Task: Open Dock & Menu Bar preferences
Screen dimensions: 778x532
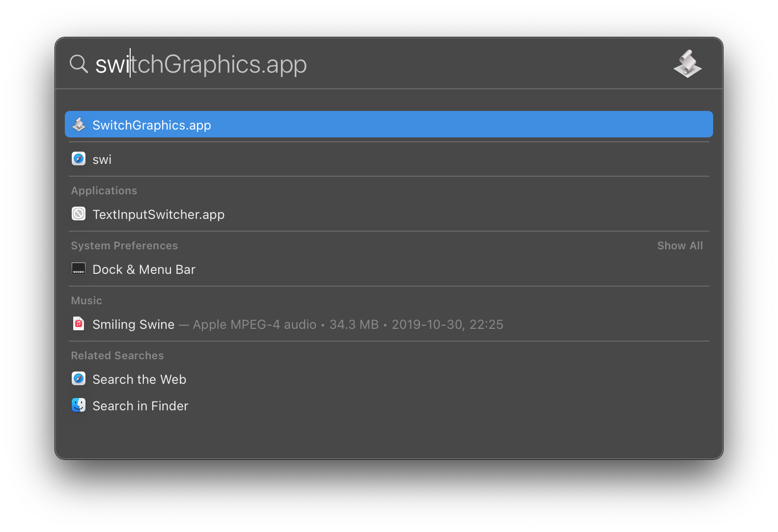Action: pyautogui.click(x=144, y=269)
